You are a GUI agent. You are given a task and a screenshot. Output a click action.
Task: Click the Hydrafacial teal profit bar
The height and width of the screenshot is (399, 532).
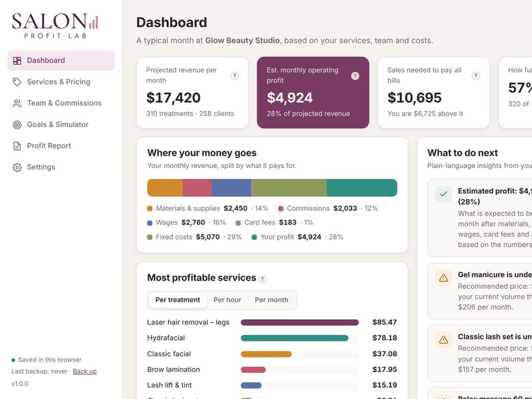point(295,338)
